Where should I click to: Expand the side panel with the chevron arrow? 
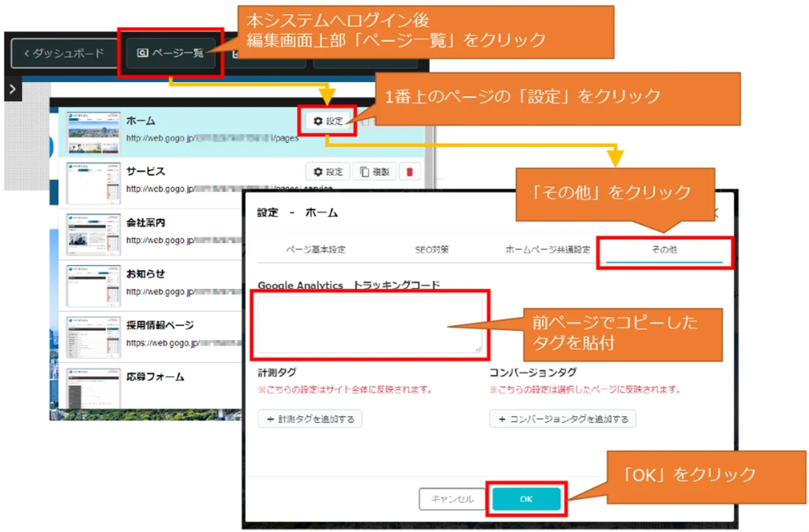click(x=12, y=90)
